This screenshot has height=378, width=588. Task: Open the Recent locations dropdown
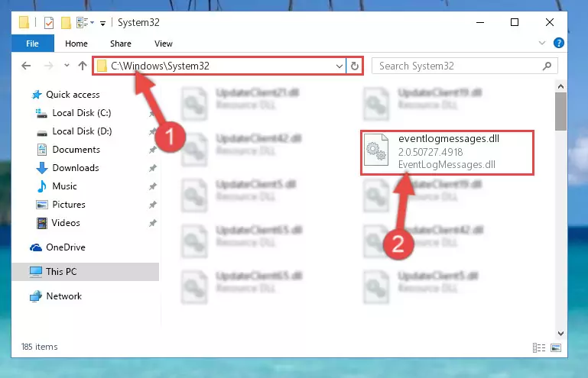[67, 65]
